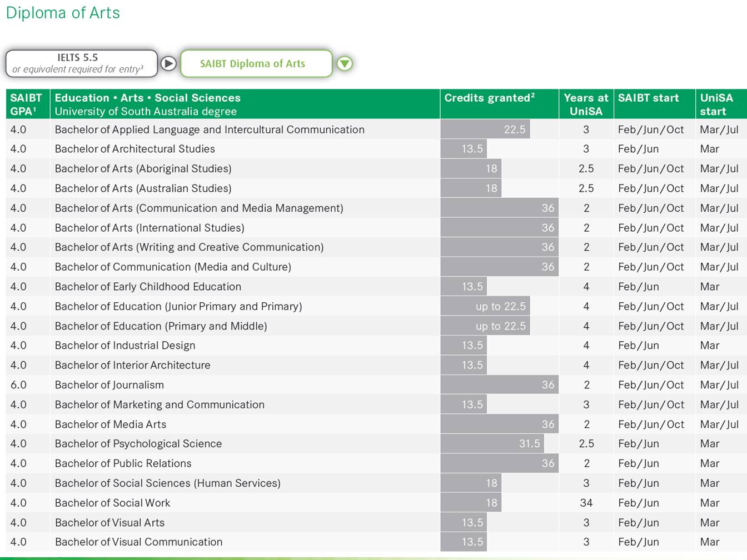The height and width of the screenshot is (560, 747).
Task: Click the UniSA start column header
Action: 721,104
